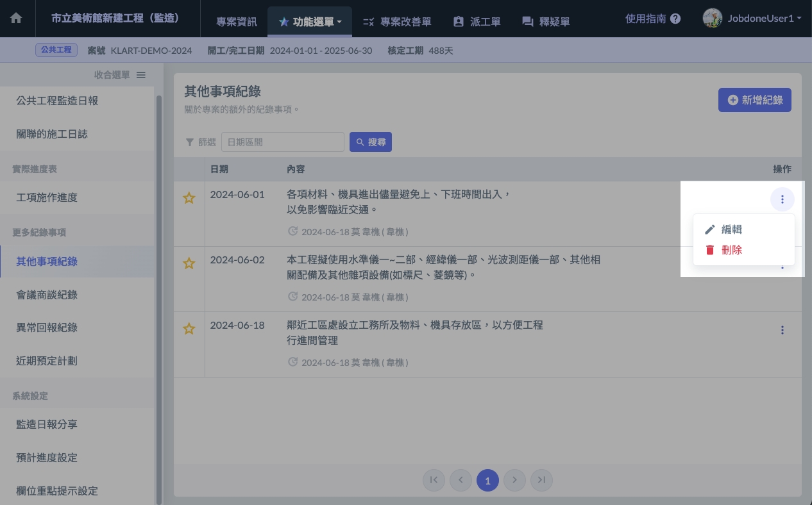Viewport: 812px width, 505px height.
Task: Click the 日期區間 date range field
Action: coord(282,142)
